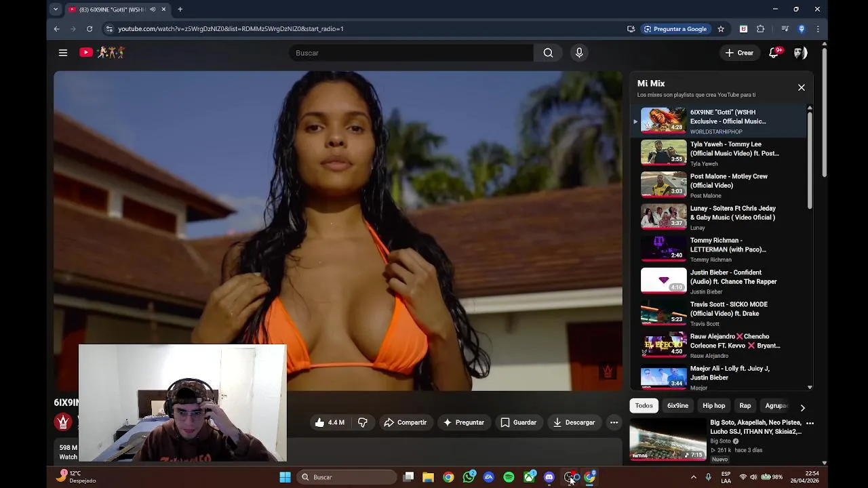Select the Todos chip
Viewport: 868px width, 488px height.
(x=644, y=406)
